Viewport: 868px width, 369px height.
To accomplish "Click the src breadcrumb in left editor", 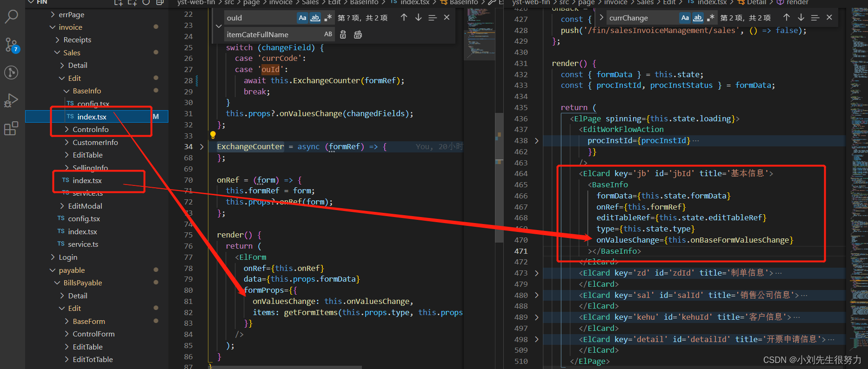I will click(x=229, y=2).
